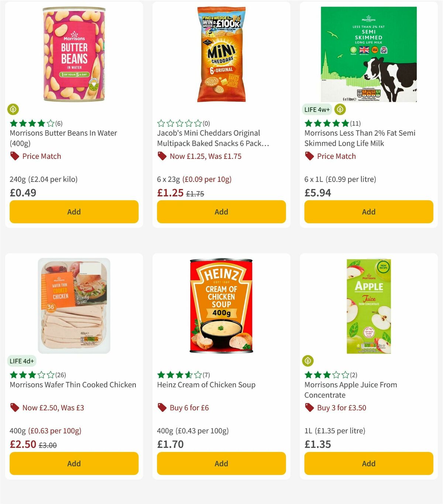Expand the LIFE 4w+ badge on long life milk
Screen dimensions: 443x504
tap(316, 110)
